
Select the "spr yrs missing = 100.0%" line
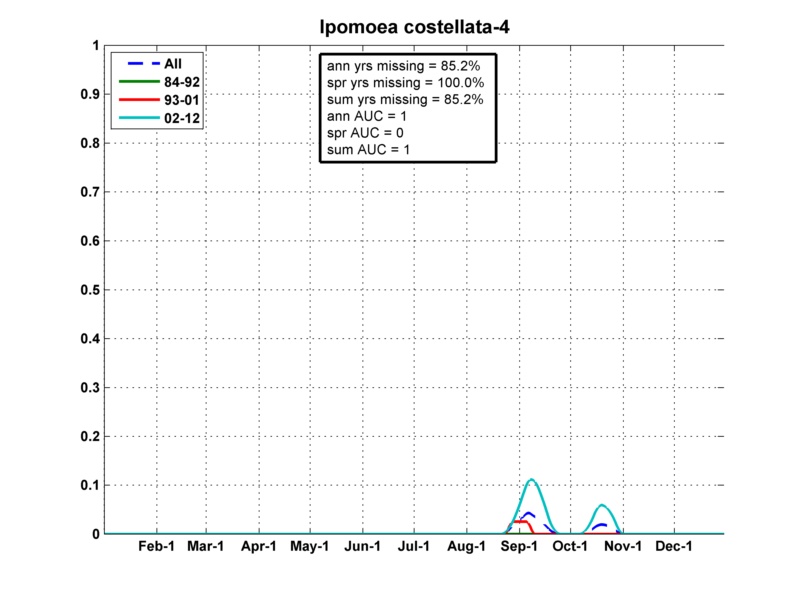coord(406,82)
